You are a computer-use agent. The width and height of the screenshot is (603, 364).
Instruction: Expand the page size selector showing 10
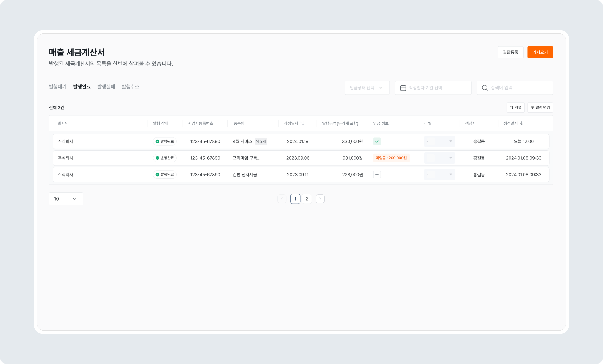(66, 199)
